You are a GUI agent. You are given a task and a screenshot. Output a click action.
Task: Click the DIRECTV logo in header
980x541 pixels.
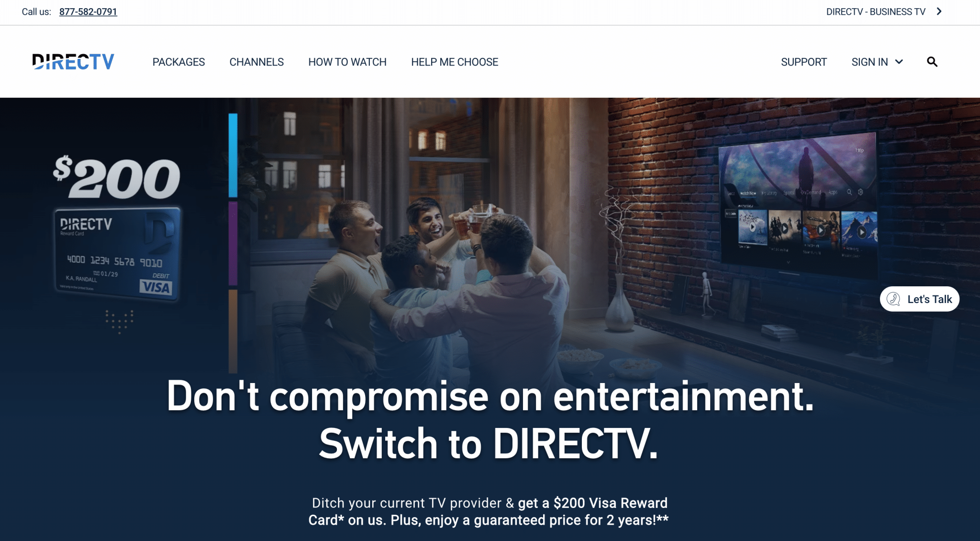click(x=73, y=62)
